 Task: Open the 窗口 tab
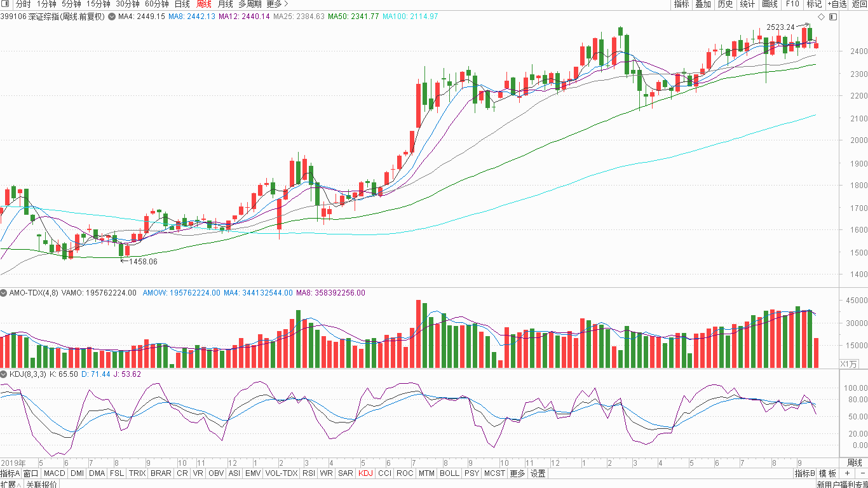[31, 473]
